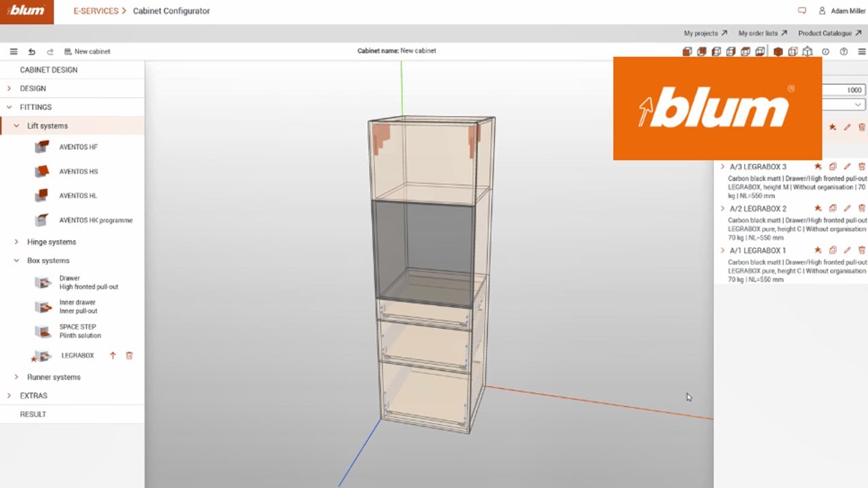The height and width of the screenshot is (488, 868).
Task: Open the help question mark icon
Action: coord(844,52)
